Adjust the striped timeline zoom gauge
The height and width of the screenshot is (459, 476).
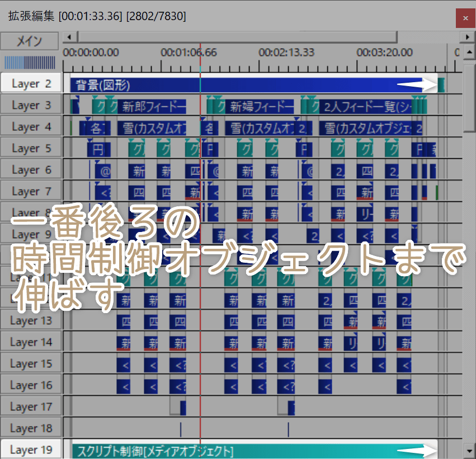(31, 60)
